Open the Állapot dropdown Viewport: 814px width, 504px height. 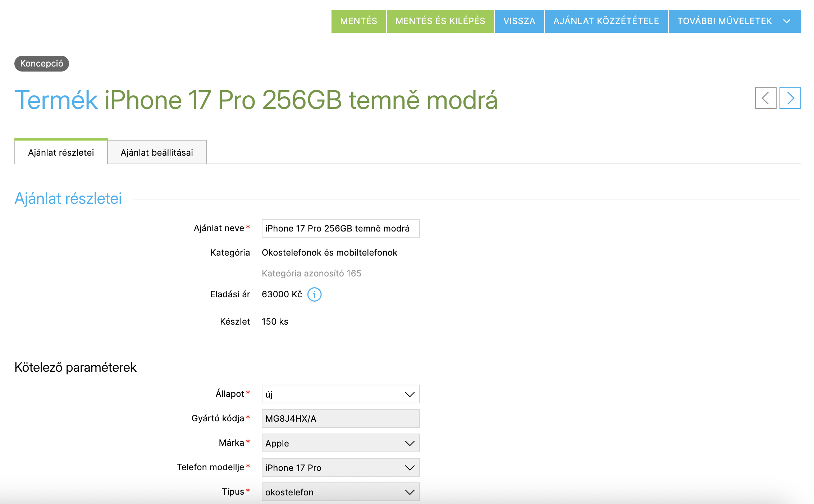click(340, 394)
